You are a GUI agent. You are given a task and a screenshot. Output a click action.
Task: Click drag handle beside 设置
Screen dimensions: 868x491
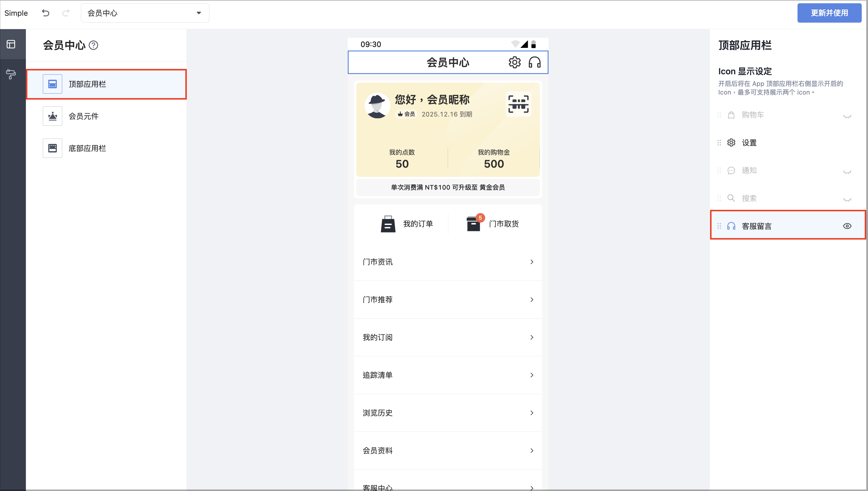(x=719, y=143)
